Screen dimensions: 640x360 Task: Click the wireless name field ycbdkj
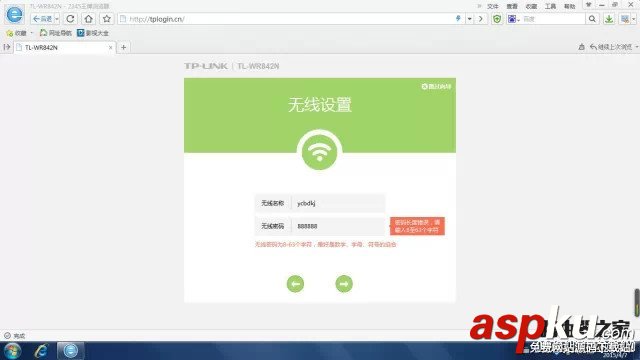point(338,203)
